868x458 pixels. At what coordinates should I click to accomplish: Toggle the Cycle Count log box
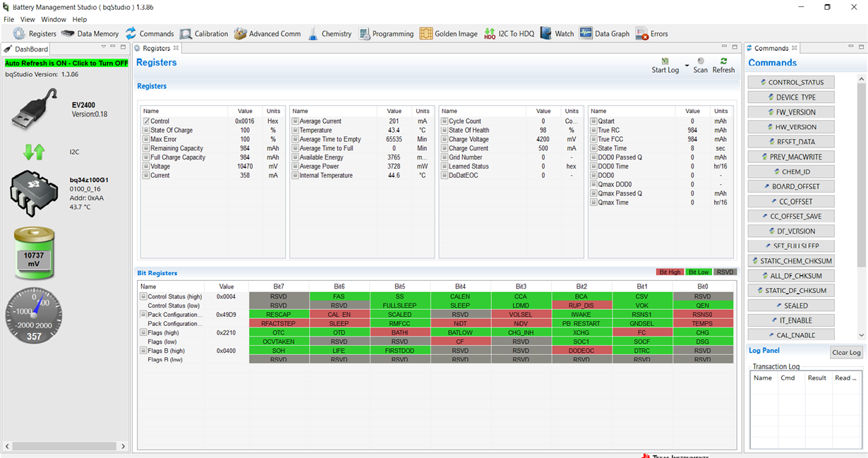tap(445, 121)
